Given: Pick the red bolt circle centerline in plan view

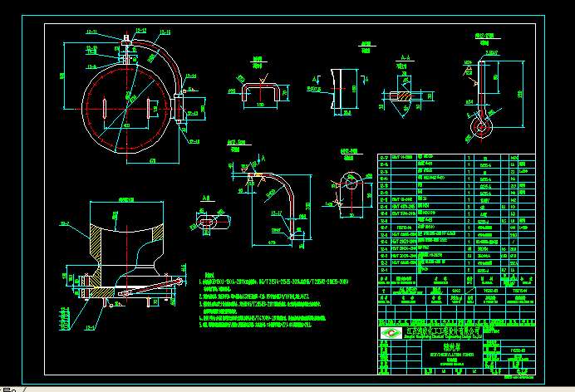Looking at the screenshot, I should pos(126,109).
